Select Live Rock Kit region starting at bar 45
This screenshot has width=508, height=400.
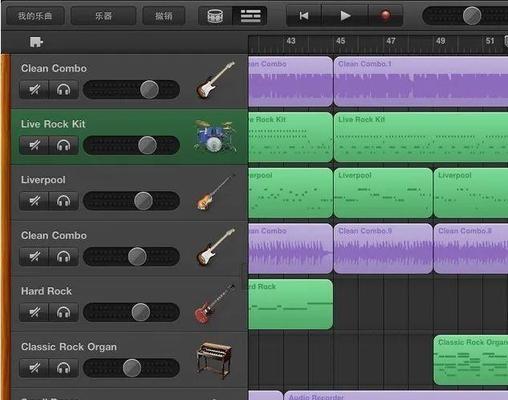click(x=421, y=137)
